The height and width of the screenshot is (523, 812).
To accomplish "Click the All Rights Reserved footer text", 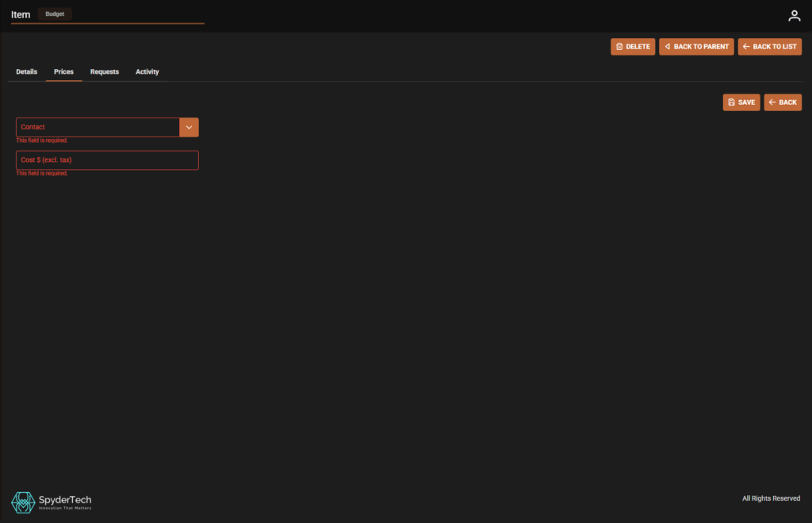I will tap(771, 498).
